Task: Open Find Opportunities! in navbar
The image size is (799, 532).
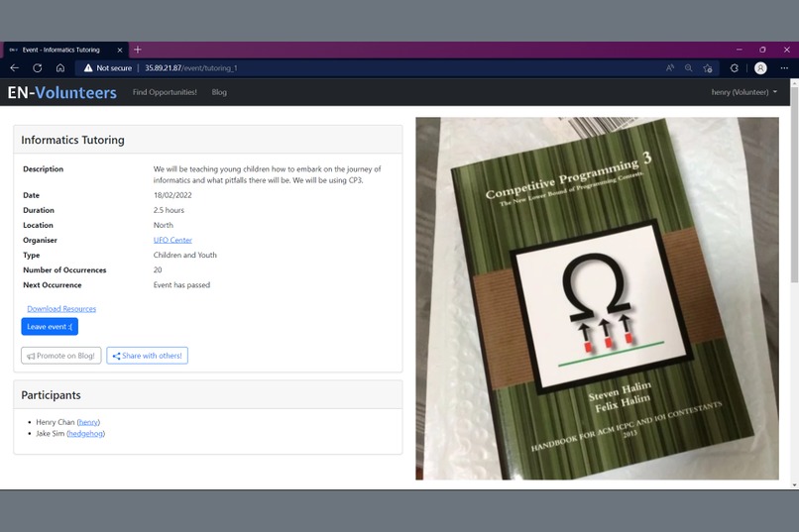Action: [165, 92]
